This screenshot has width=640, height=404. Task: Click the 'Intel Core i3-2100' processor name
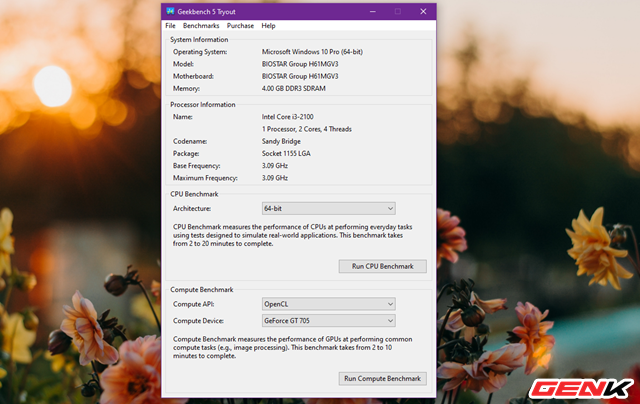(287, 117)
